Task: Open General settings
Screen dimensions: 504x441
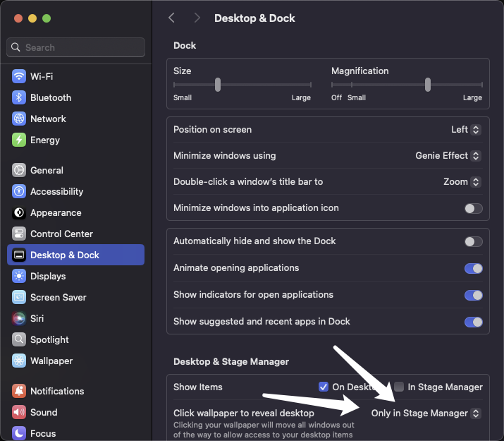Action: coord(75,170)
